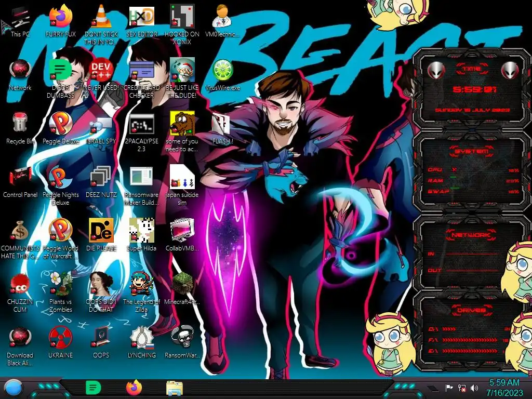Launch CREDIT CARD CHECKER shortcut
This screenshot has height=399, width=532.
[x=141, y=79]
